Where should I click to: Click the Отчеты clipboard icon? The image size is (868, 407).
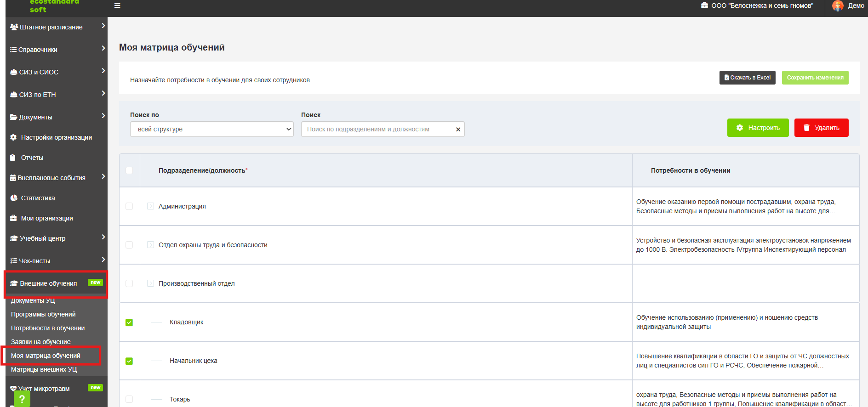pyautogui.click(x=13, y=158)
